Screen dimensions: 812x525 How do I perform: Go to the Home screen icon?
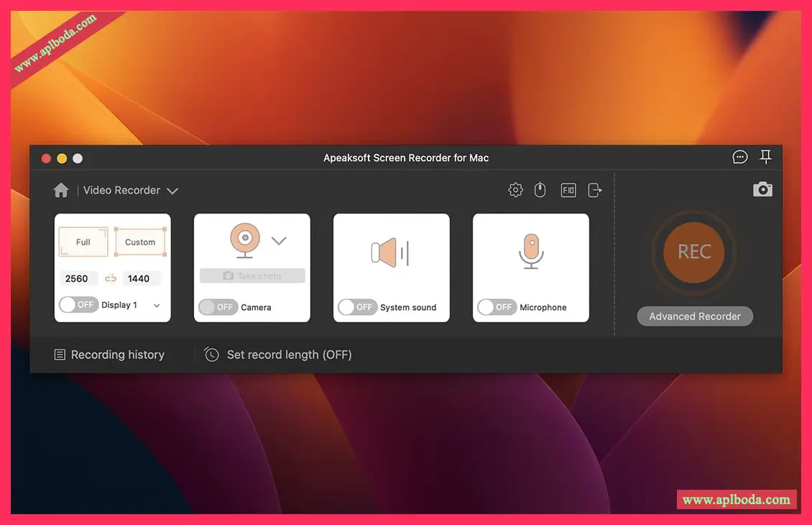tap(61, 190)
